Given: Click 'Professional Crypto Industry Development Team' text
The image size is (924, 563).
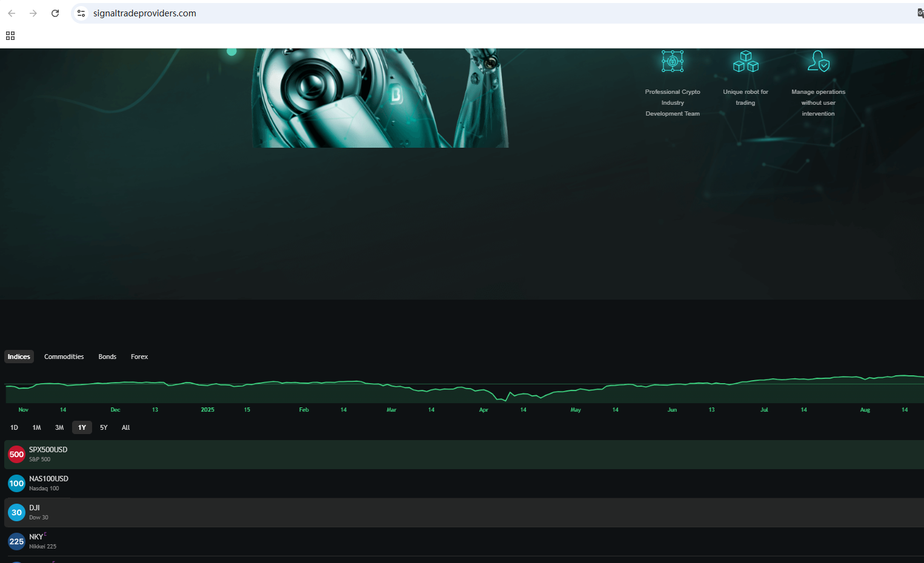Looking at the screenshot, I should [x=673, y=103].
